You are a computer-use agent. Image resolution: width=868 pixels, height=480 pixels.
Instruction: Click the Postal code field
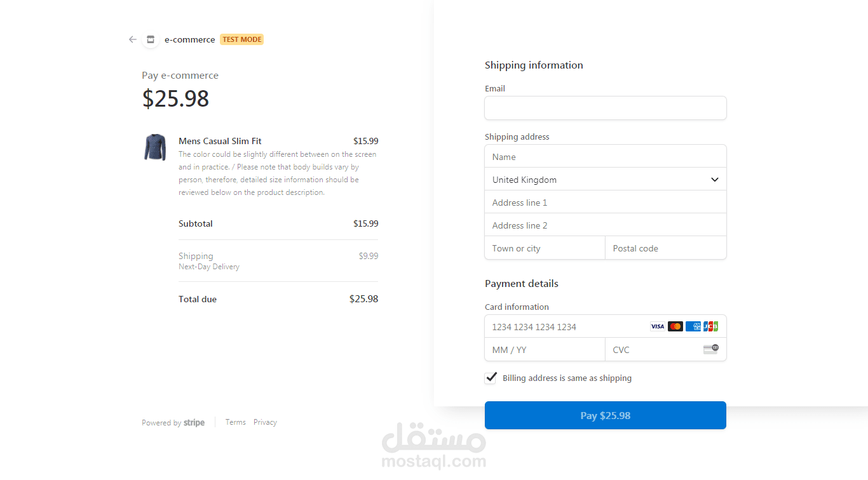[x=665, y=248]
